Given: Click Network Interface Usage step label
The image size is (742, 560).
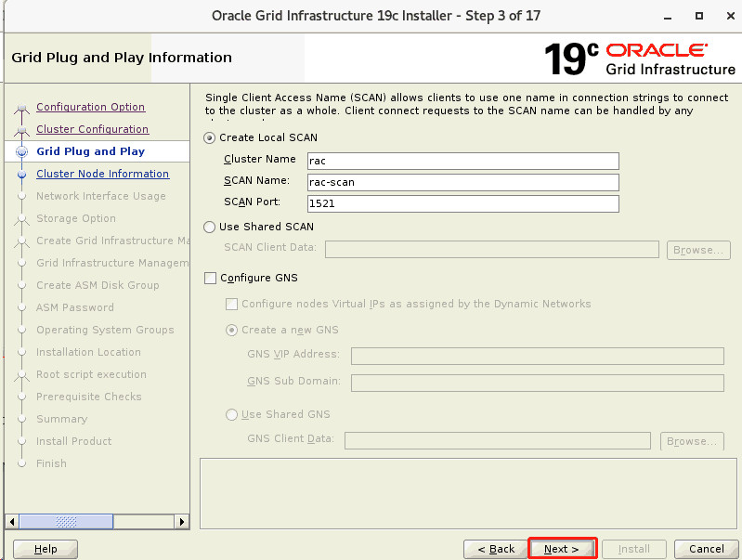Looking at the screenshot, I should (101, 196).
